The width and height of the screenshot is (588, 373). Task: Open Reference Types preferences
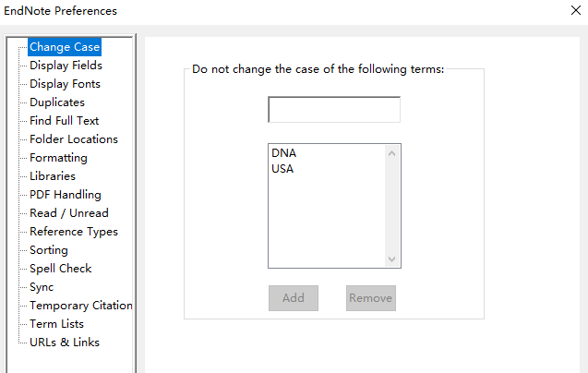[x=73, y=232]
